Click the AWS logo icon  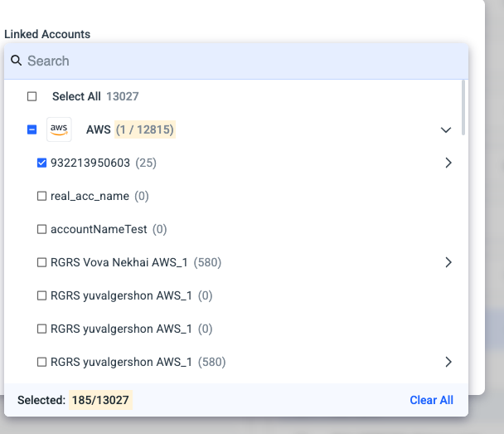coord(59,129)
